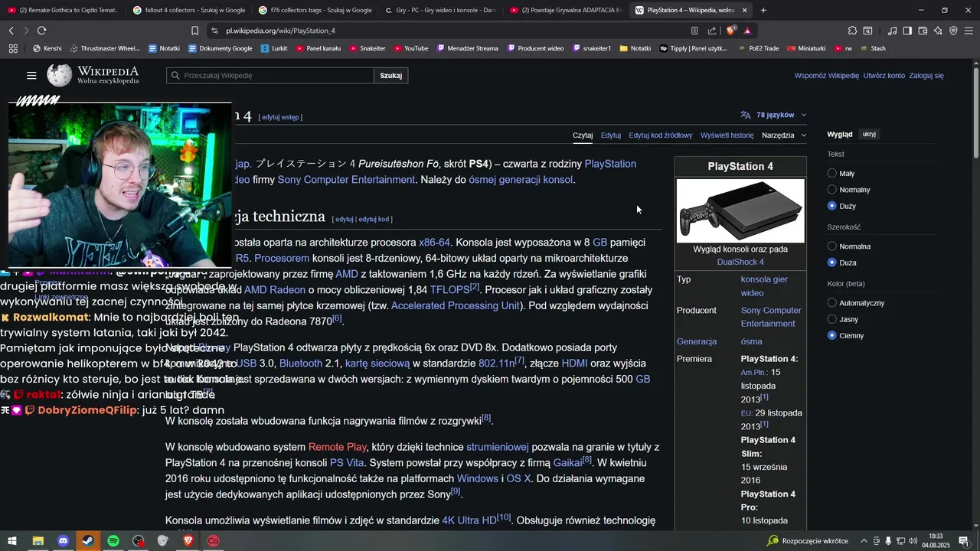The height and width of the screenshot is (551, 980).
Task: Open the Edytuj kod źródłowy tab
Action: pyautogui.click(x=661, y=135)
